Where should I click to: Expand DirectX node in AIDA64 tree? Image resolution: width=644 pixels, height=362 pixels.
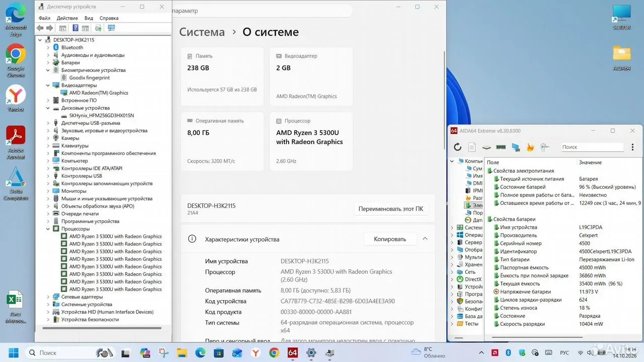(x=452, y=279)
